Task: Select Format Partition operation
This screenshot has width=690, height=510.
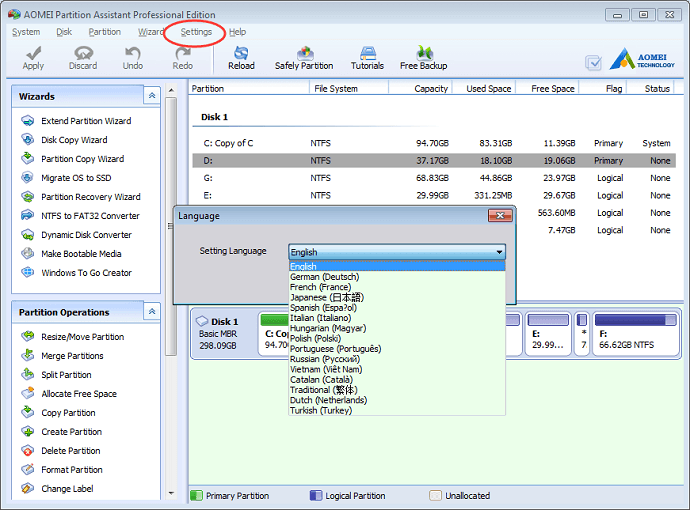Action: pyautogui.click(x=72, y=469)
